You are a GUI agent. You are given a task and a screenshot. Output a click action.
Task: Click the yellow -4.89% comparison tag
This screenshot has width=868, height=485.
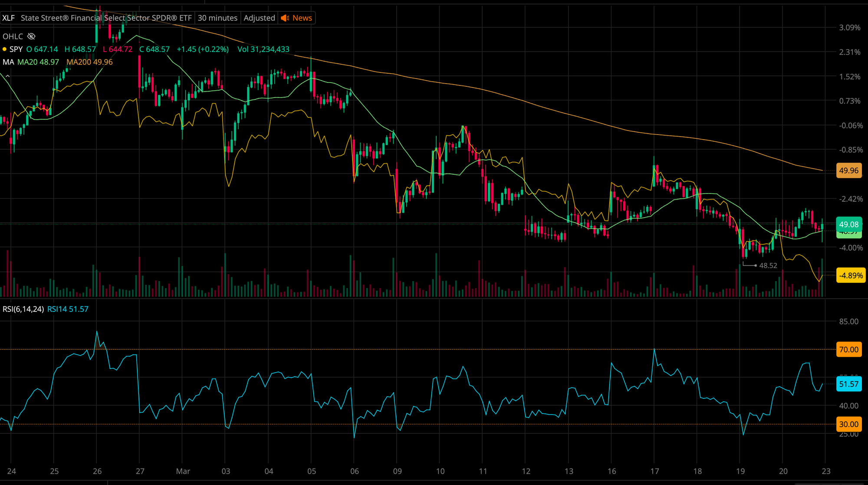[x=851, y=275]
